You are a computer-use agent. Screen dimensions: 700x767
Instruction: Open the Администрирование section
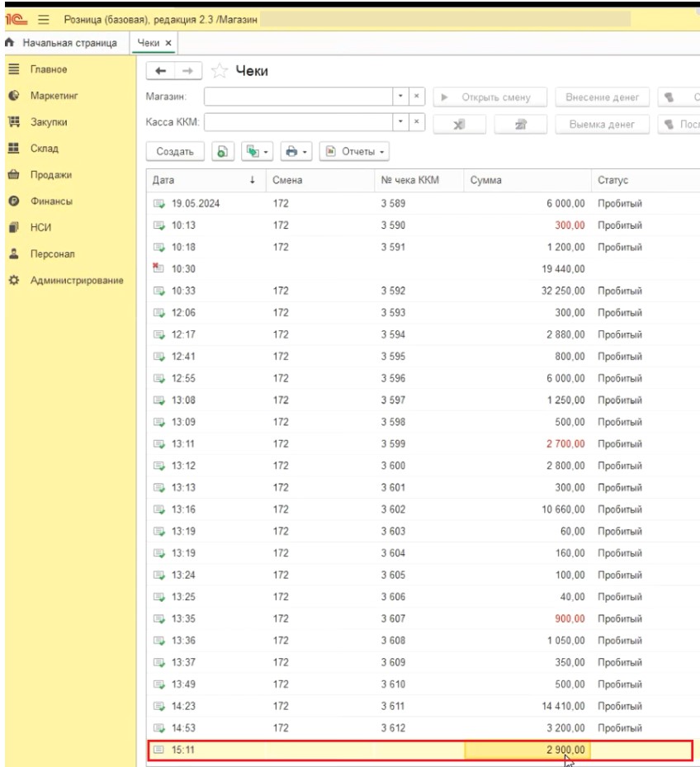pyautogui.click(x=77, y=281)
